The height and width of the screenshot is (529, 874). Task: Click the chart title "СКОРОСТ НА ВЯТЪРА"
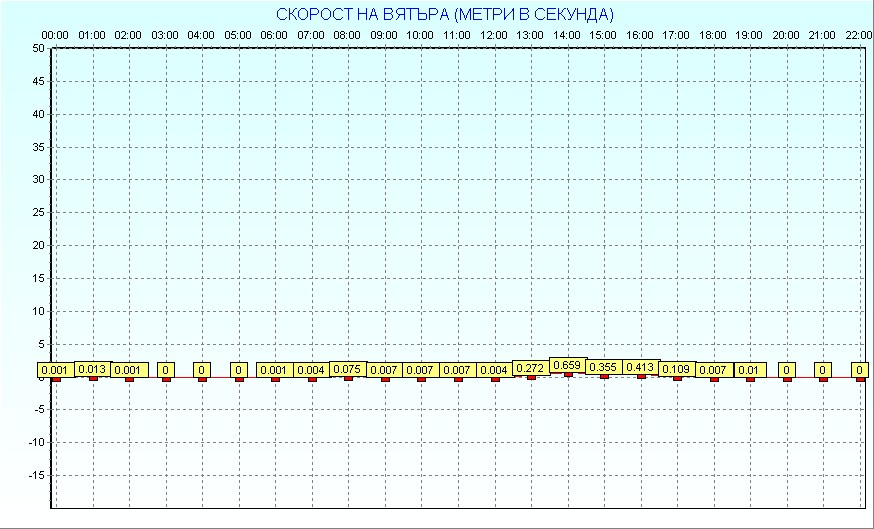pos(445,14)
